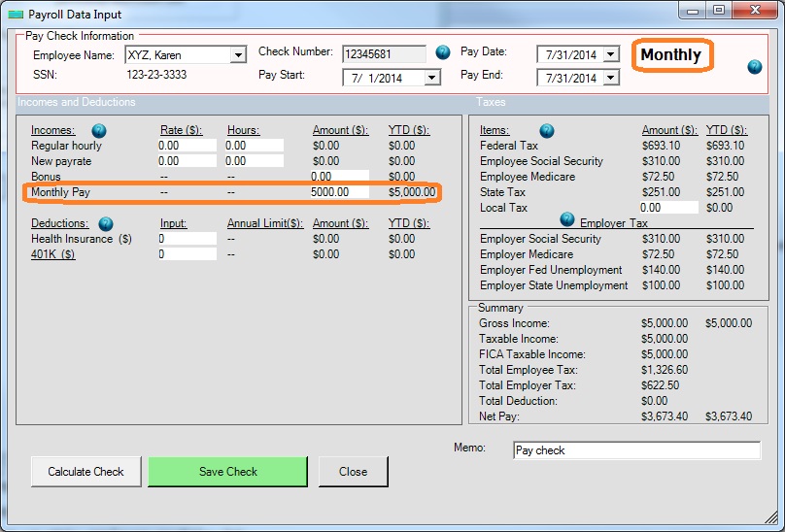The image size is (785, 532).
Task: Expand the Pay End date dropdown
Action: (x=610, y=78)
